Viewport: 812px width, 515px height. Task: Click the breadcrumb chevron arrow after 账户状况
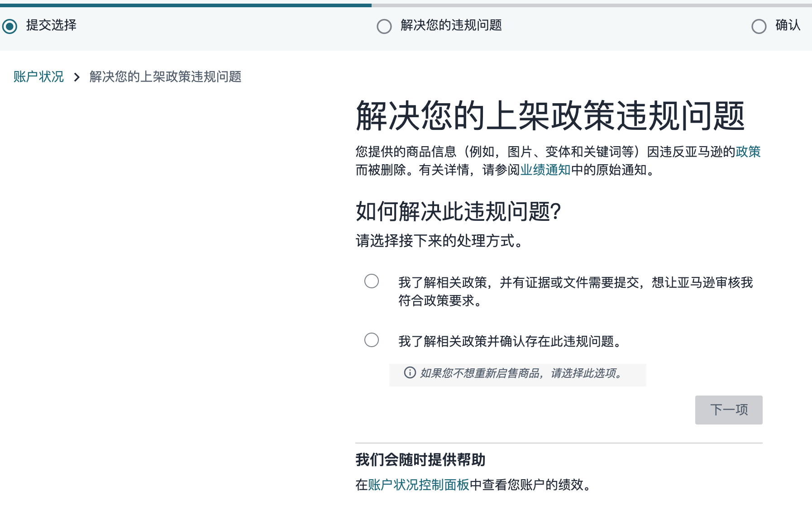pyautogui.click(x=76, y=77)
